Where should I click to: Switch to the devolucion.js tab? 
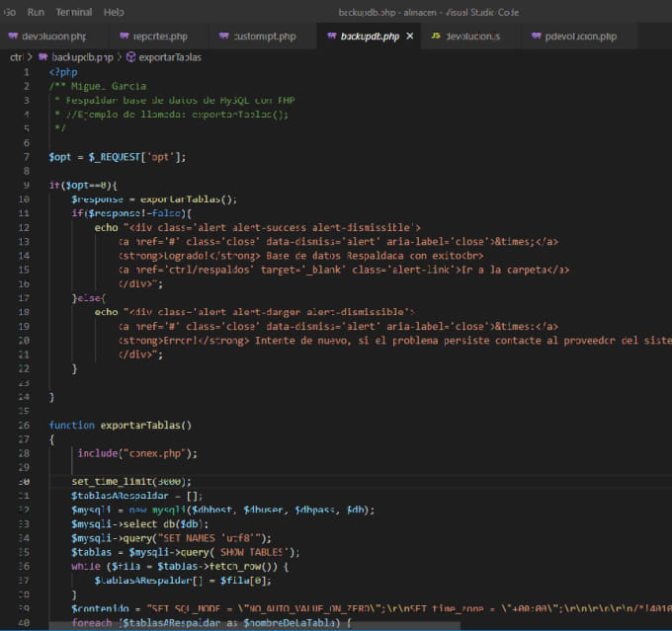point(472,37)
